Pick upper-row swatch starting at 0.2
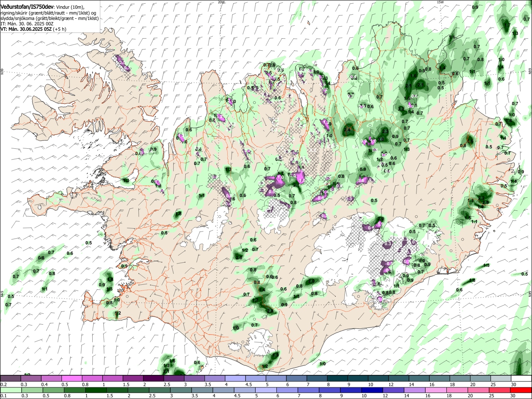The image size is (532, 399). point(10,379)
